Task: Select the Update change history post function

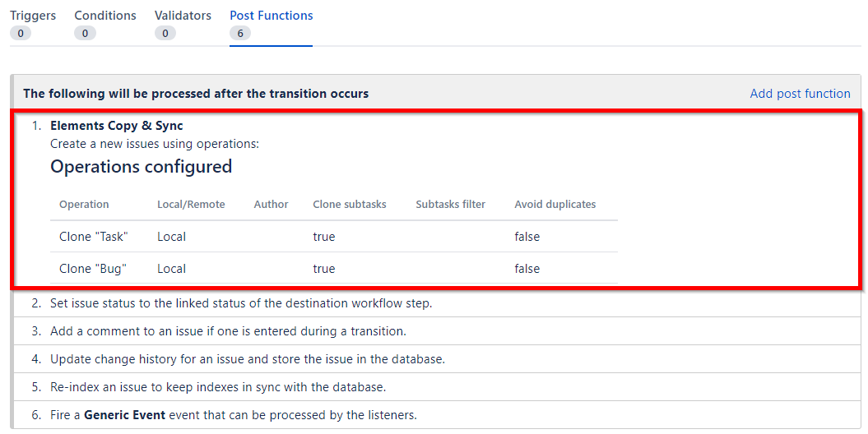Action: tap(247, 359)
